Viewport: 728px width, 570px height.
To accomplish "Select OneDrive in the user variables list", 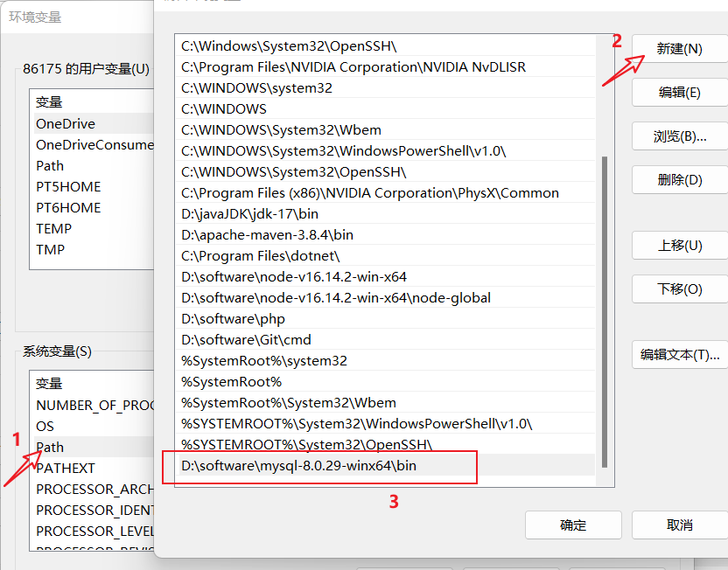I will (66, 124).
